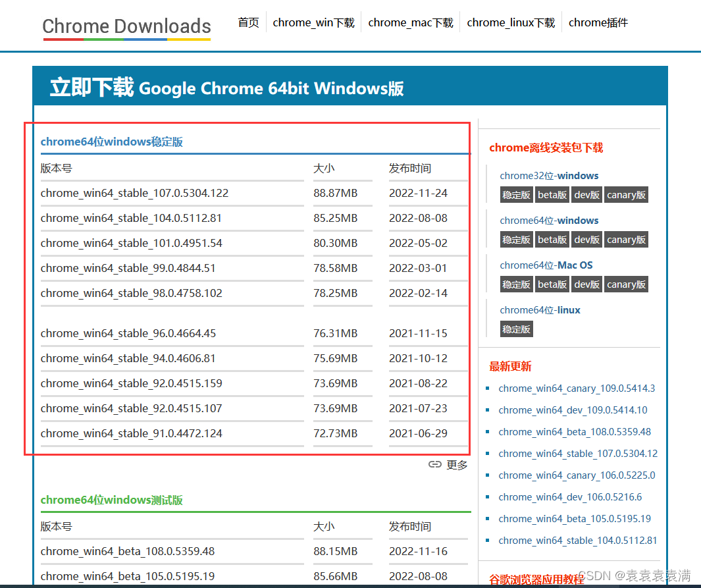Open chrome_win64_beta_105.0.5195.19 in the beta table

click(x=128, y=576)
